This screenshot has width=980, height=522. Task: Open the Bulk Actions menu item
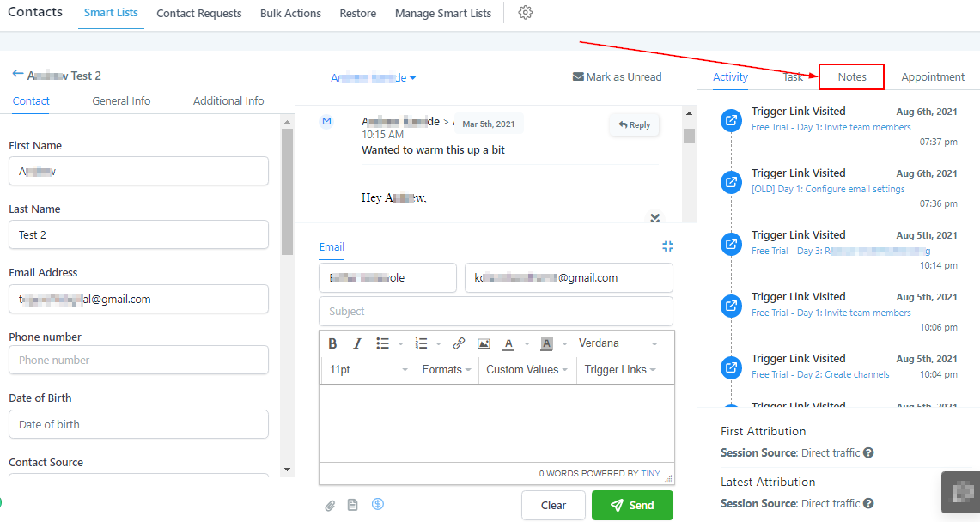(x=290, y=14)
